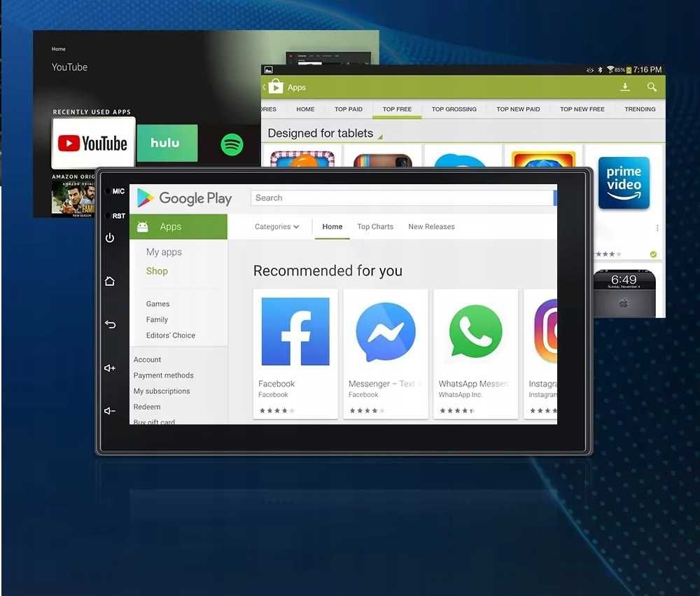Select the TOP NEW FREE tab
Viewport: 700px width, 596px height.
(582, 109)
